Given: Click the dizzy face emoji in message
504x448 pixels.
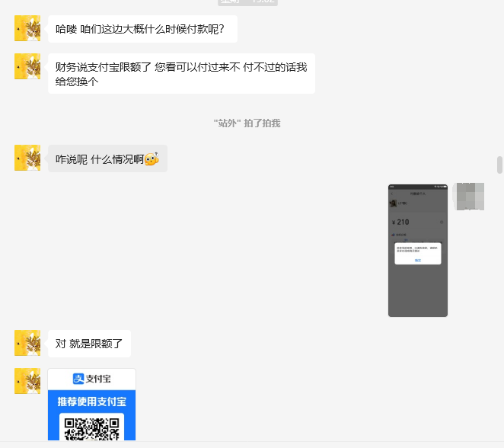Looking at the screenshot, I should 152,158.
